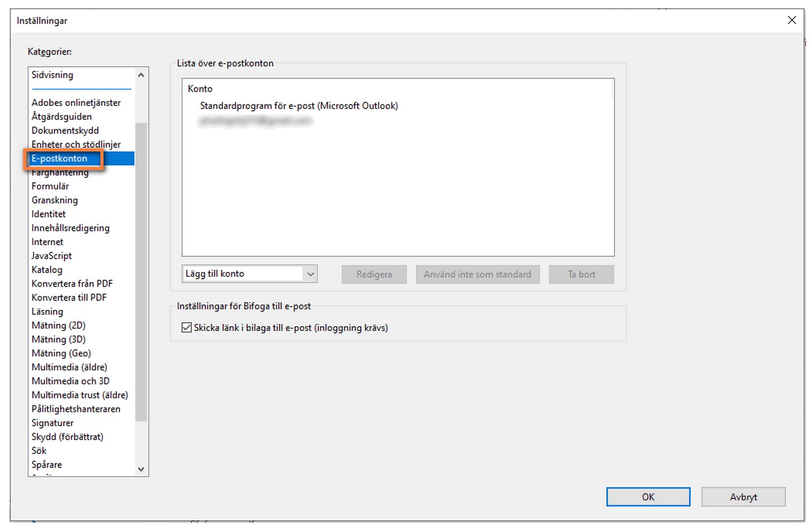Select the blurred email account entry
This screenshot has height=528, width=812.
pos(256,120)
